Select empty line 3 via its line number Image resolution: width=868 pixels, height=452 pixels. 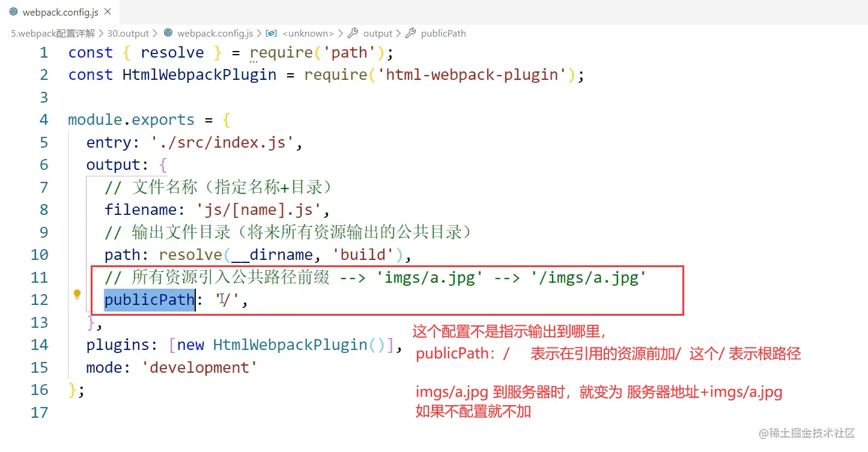click(x=44, y=98)
